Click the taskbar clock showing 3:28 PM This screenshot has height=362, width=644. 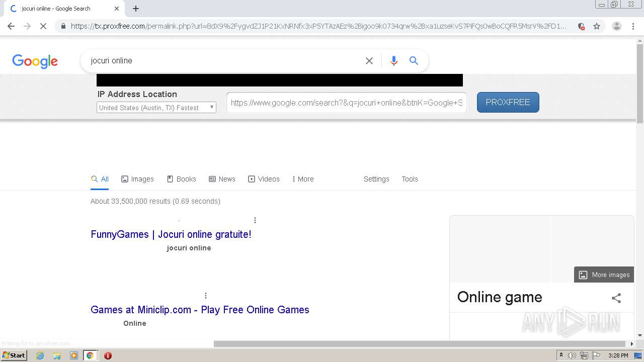click(x=618, y=355)
